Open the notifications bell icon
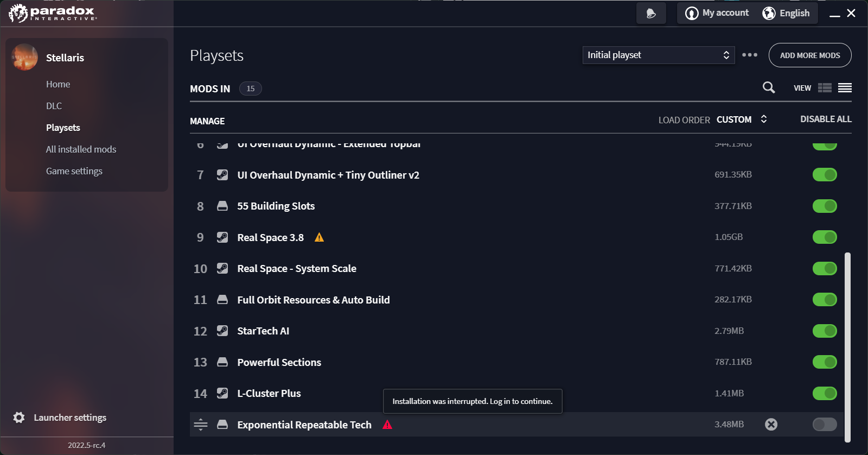Image resolution: width=868 pixels, height=455 pixels. click(x=651, y=14)
